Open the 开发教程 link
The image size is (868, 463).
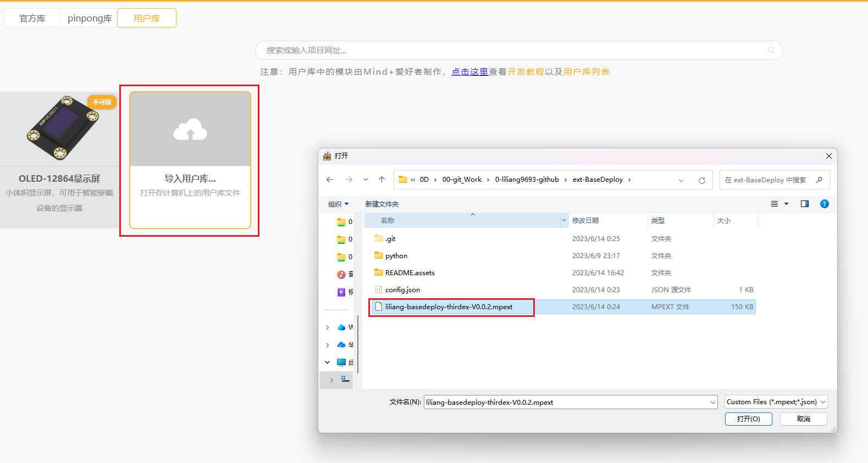point(526,72)
